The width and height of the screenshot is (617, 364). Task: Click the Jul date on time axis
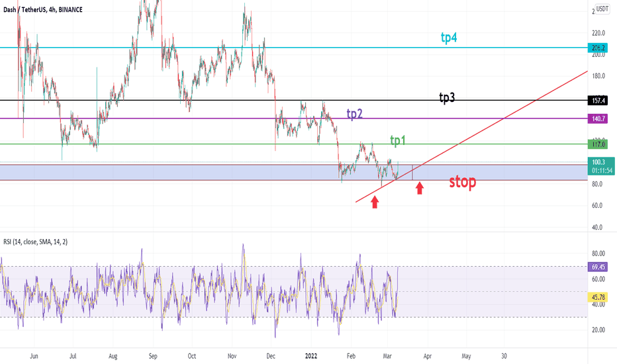click(x=73, y=356)
